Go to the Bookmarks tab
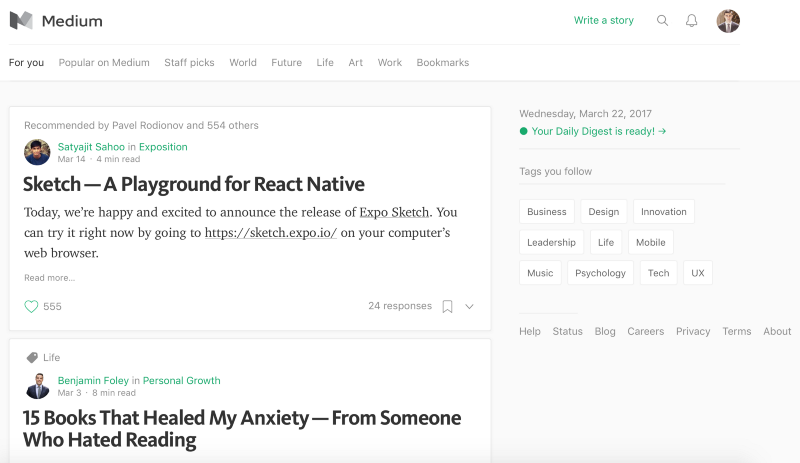The image size is (800, 463). pos(442,62)
